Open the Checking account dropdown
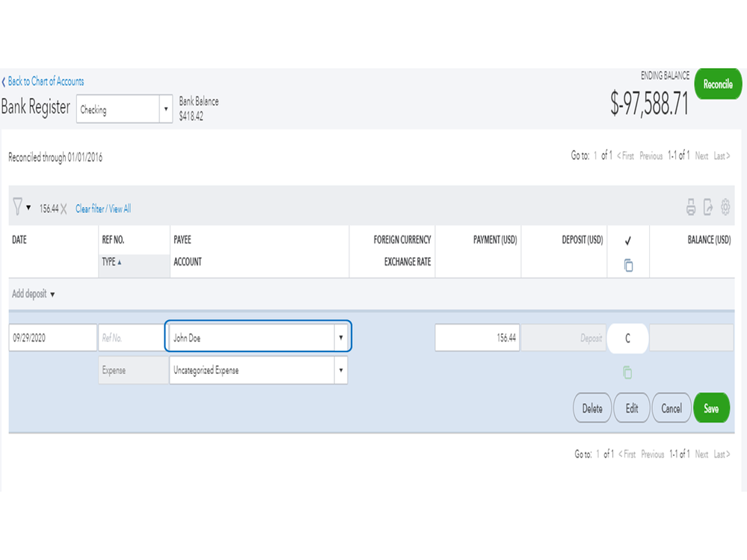The image size is (747, 560). (x=166, y=109)
